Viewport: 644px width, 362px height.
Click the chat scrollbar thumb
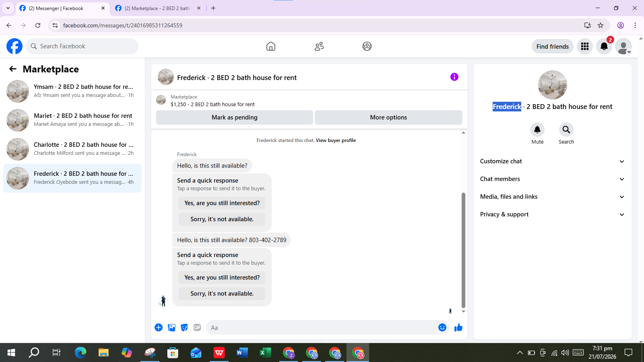coord(463,250)
